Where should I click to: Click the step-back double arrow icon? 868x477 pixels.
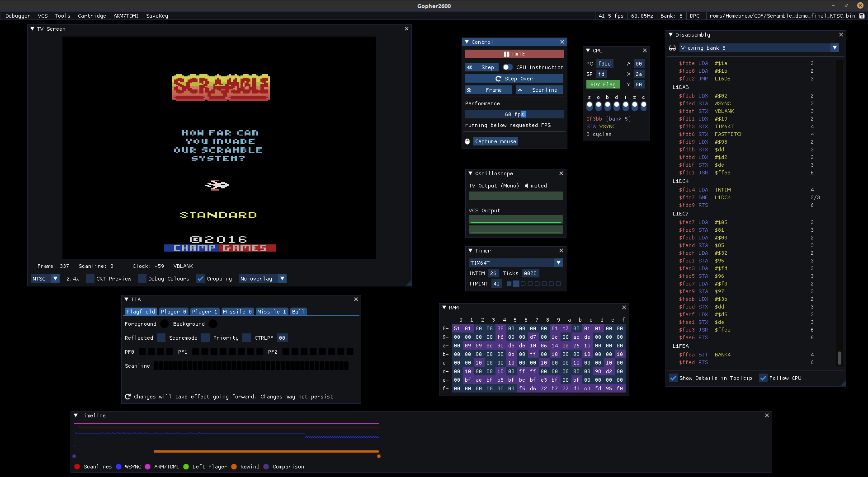[x=470, y=67]
